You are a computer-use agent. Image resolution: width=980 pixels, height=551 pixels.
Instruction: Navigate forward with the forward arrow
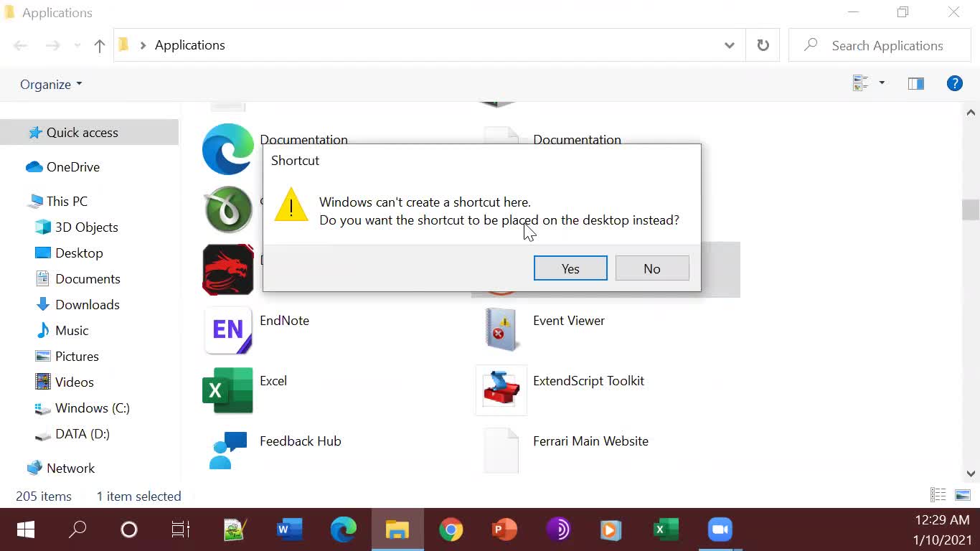tap(53, 46)
